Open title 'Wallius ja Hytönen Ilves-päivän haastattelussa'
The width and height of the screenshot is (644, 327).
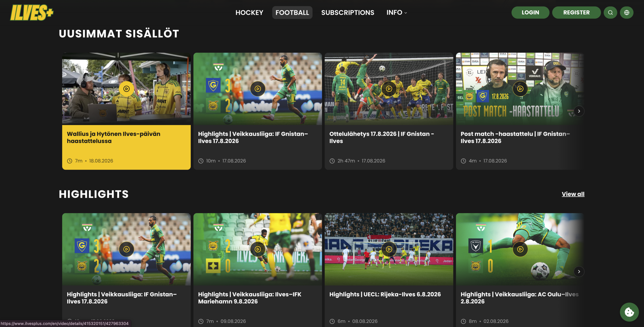tap(113, 137)
